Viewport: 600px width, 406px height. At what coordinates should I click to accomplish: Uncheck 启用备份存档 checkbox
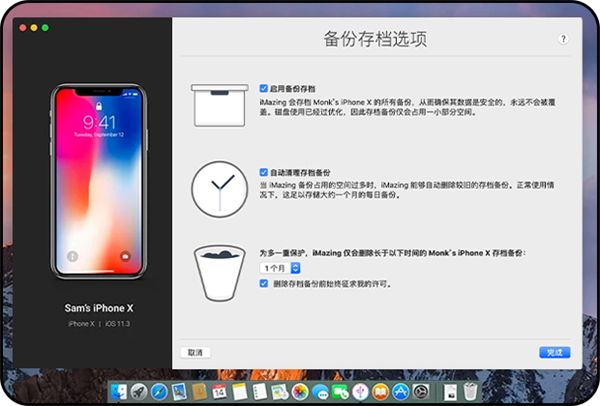[264, 88]
